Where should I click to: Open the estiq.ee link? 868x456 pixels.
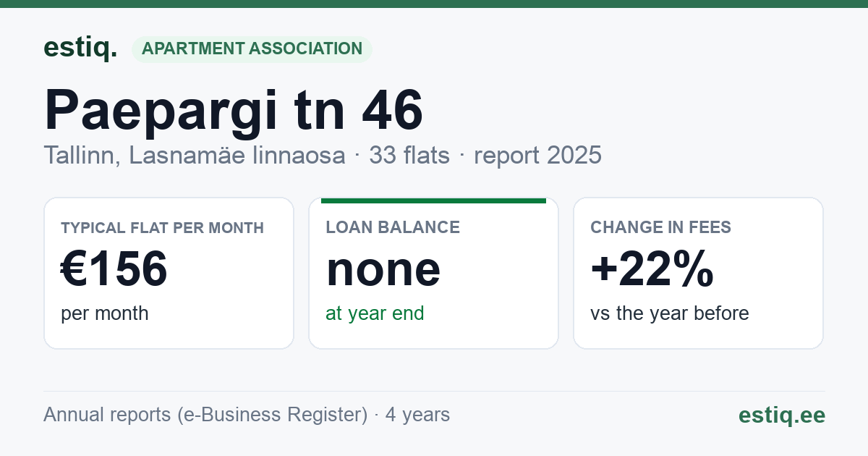781,415
